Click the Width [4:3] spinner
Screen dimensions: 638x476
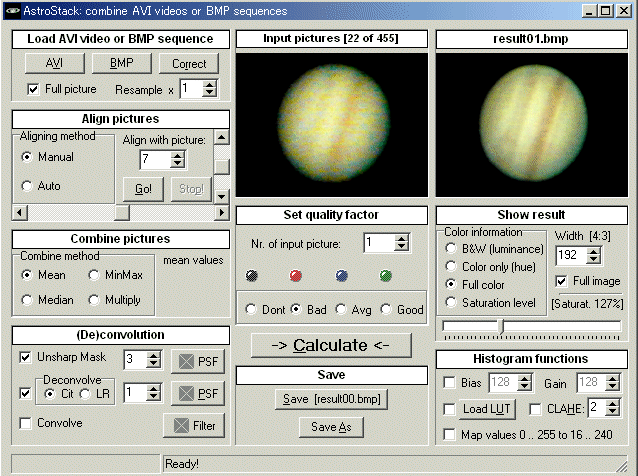click(x=594, y=255)
